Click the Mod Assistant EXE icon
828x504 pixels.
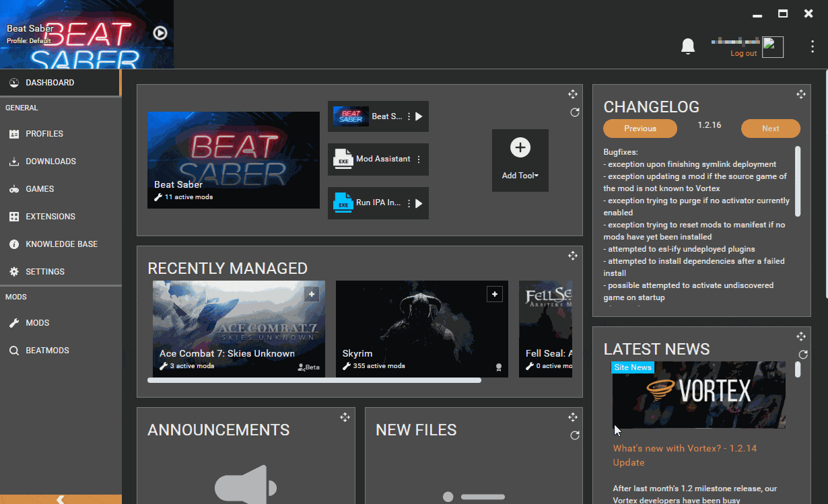click(x=343, y=159)
